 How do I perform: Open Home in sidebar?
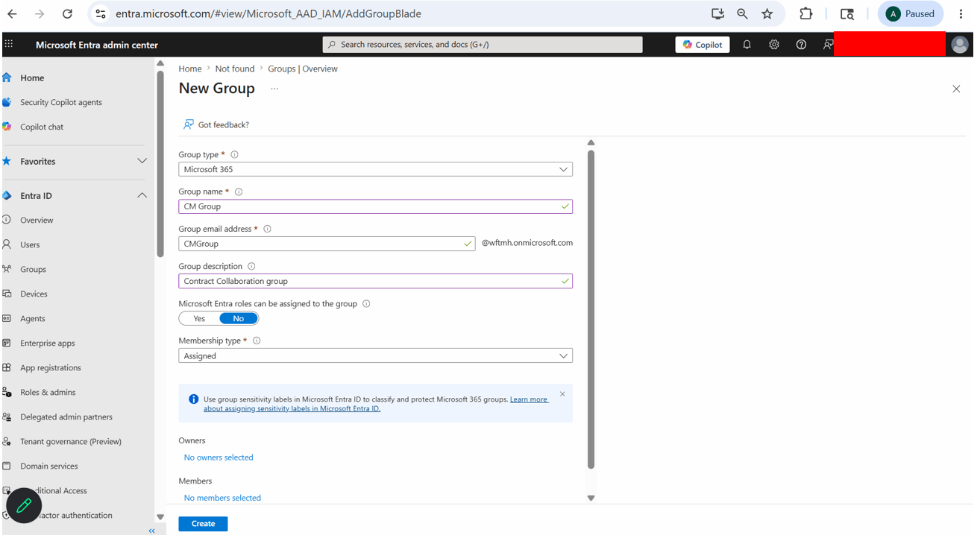pos(32,77)
